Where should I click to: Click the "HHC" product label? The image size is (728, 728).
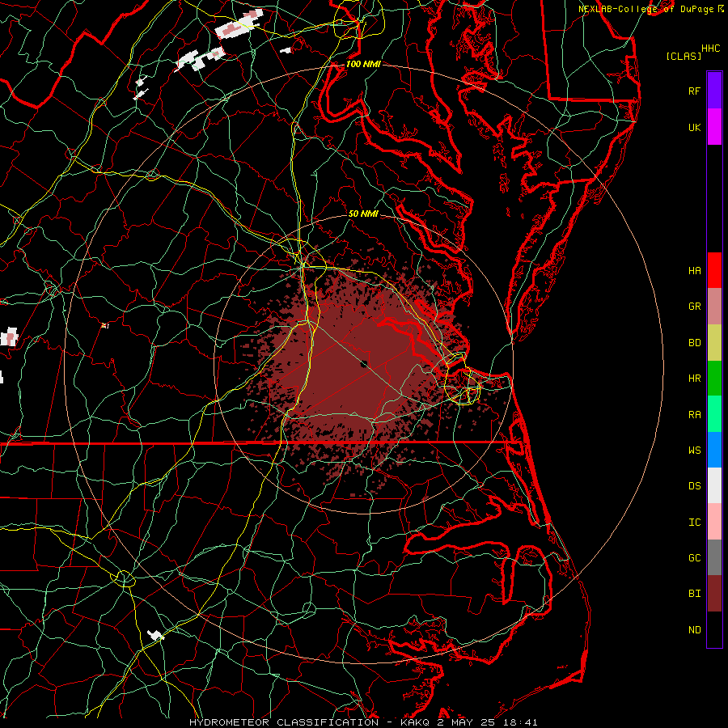click(x=711, y=49)
